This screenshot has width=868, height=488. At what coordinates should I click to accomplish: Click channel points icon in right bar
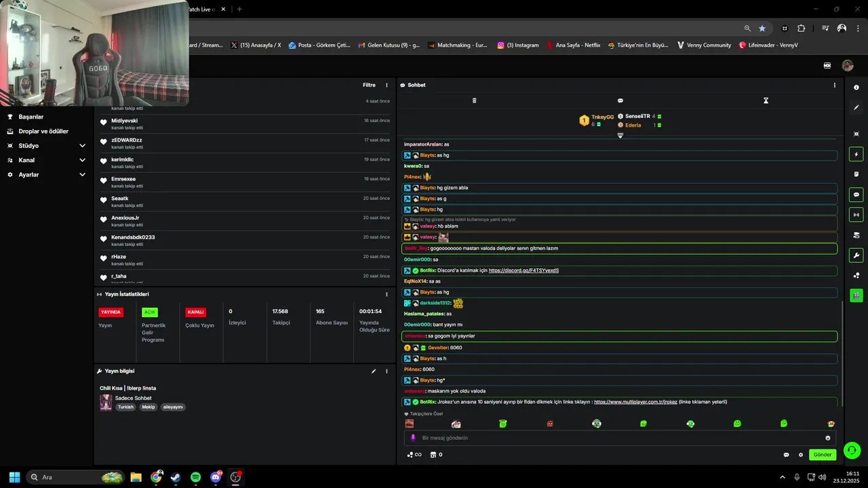[x=856, y=275]
